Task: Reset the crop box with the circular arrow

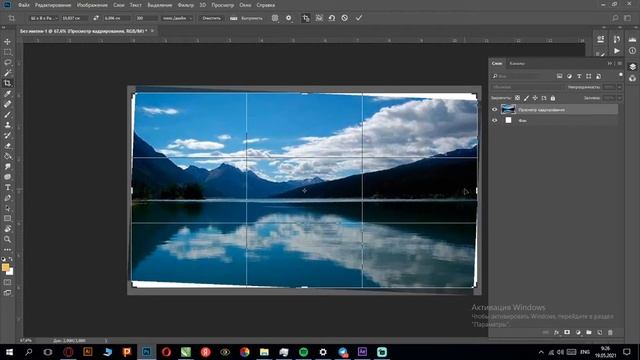Action: click(x=332, y=18)
